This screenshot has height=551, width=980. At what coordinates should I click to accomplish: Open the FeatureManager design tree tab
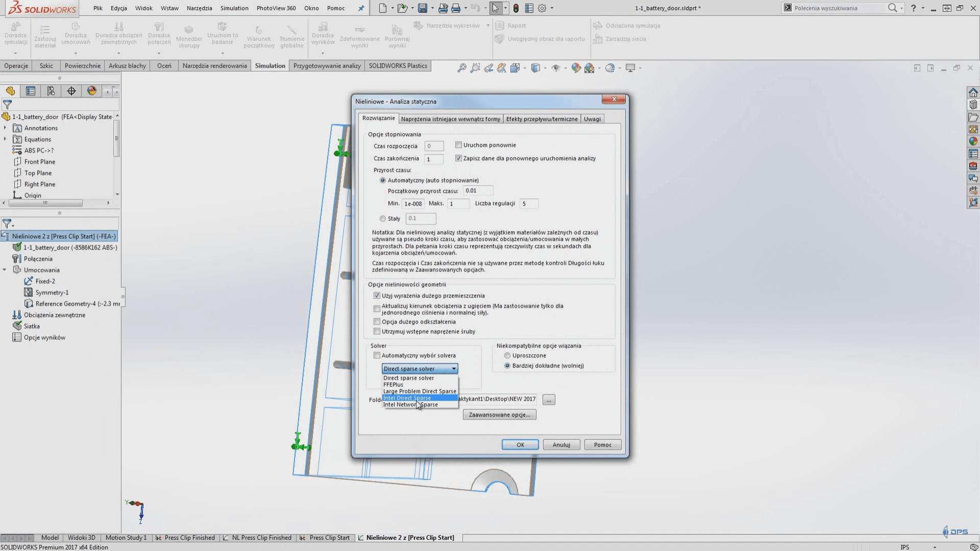click(10, 91)
